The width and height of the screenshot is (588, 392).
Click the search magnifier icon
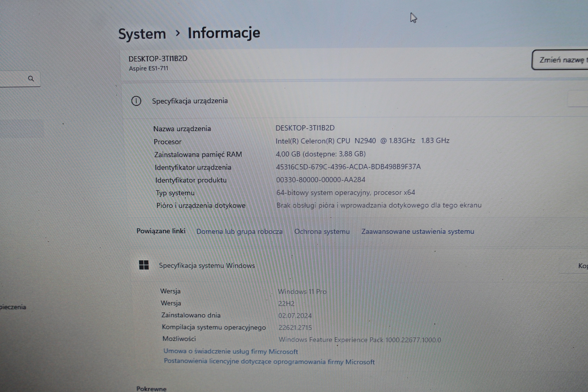(31, 79)
